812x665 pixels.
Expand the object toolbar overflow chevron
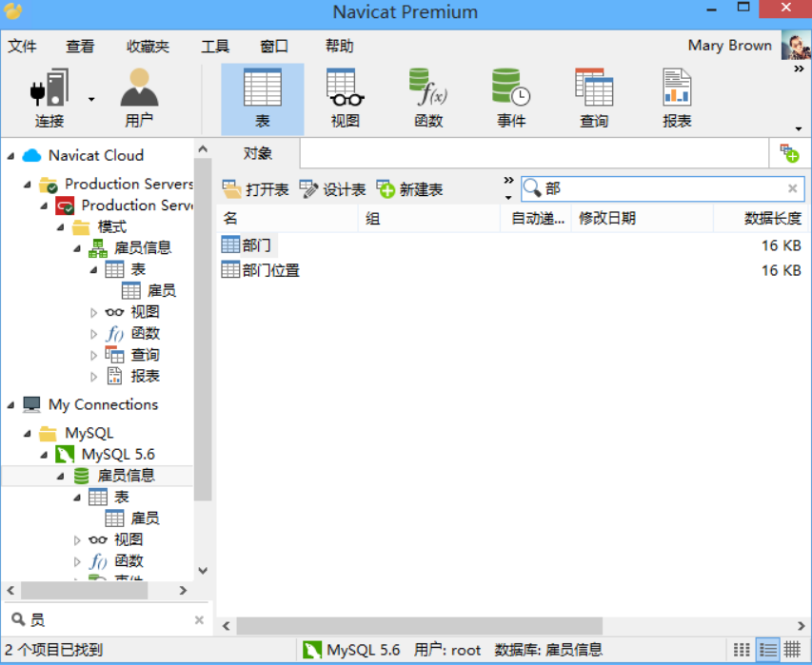pos(508,180)
